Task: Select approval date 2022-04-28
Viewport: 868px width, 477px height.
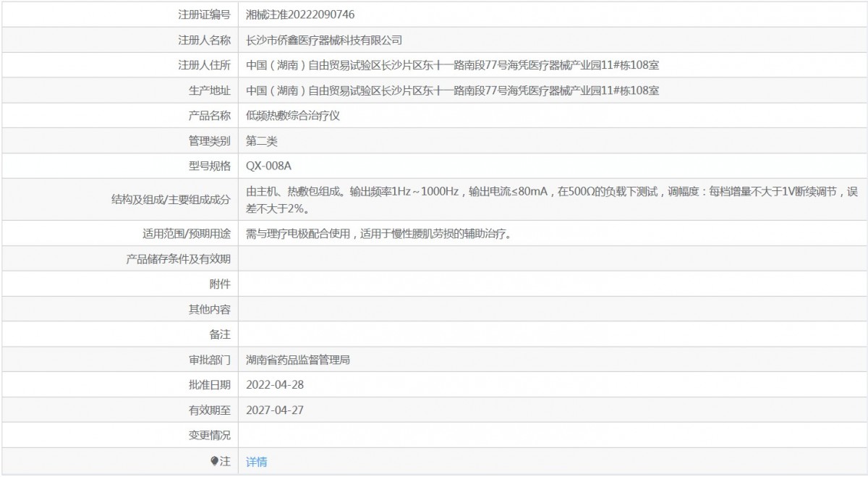Action: coord(275,385)
